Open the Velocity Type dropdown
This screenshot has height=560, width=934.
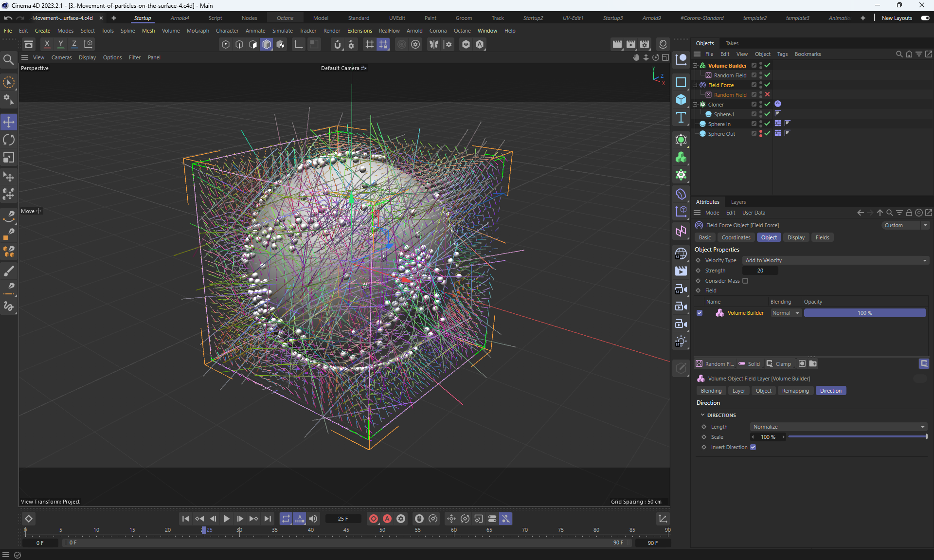(x=835, y=261)
